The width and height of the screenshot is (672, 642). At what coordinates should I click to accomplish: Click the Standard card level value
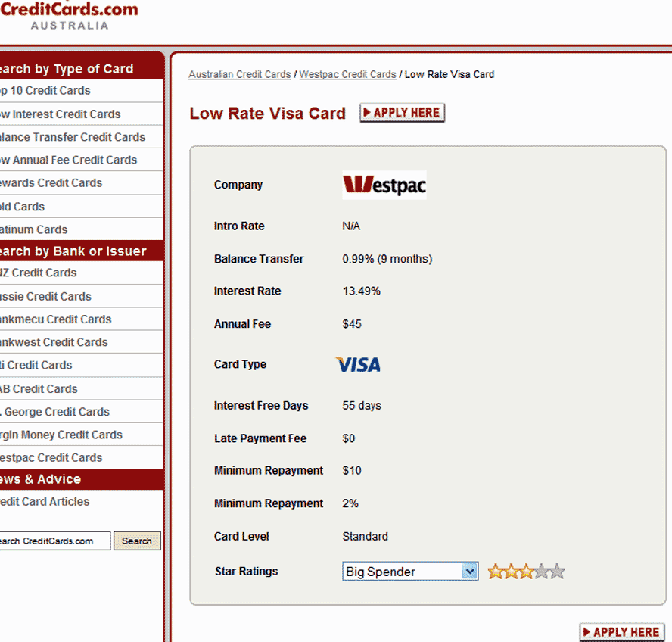click(366, 537)
